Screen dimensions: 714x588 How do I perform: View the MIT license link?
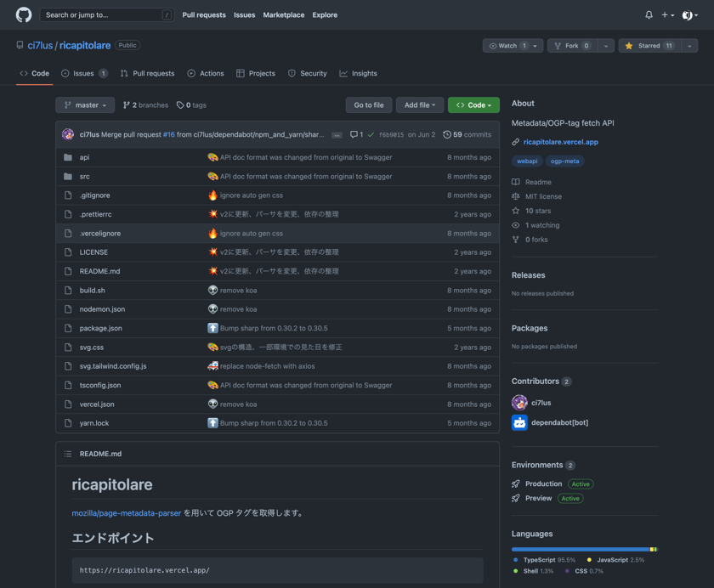click(537, 196)
